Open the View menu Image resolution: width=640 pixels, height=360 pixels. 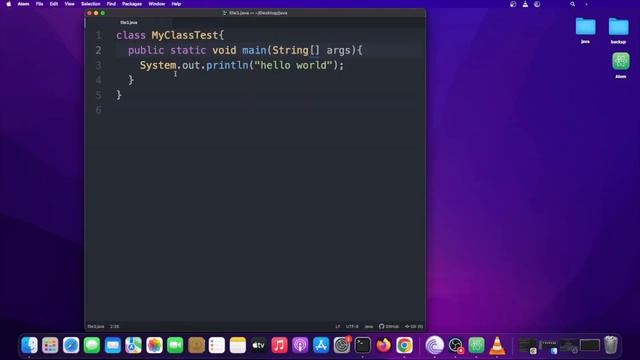(69, 4)
